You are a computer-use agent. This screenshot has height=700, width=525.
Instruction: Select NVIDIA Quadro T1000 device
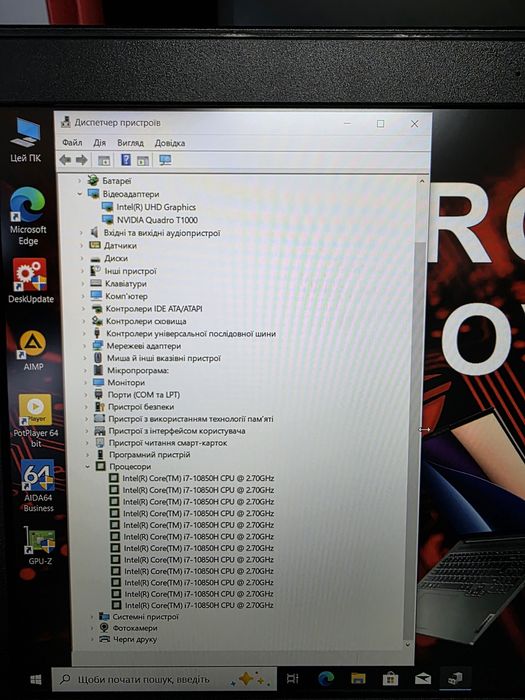[x=157, y=220]
